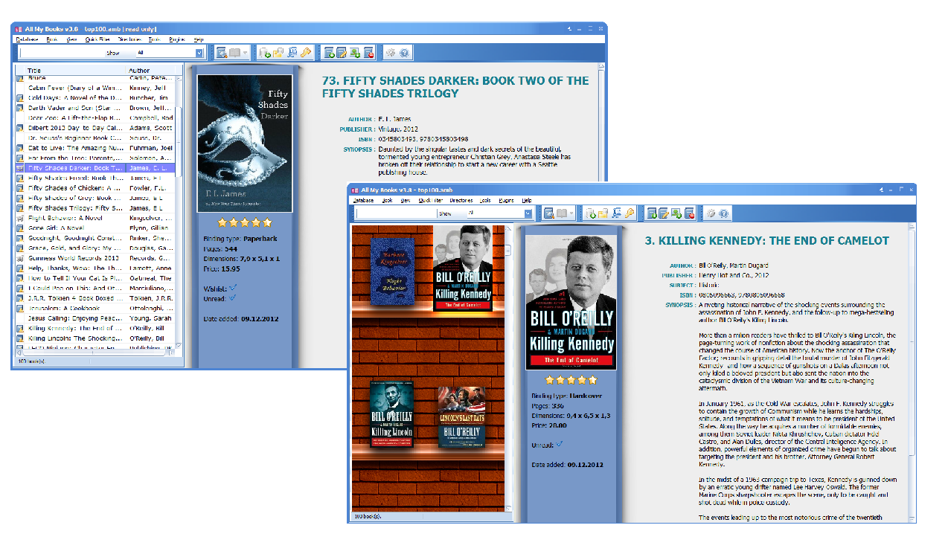Select 'Gone Girl: A Novel' in the book list
Image resolution: width=948 pixels, height=560 pixels.
point(95,228)
